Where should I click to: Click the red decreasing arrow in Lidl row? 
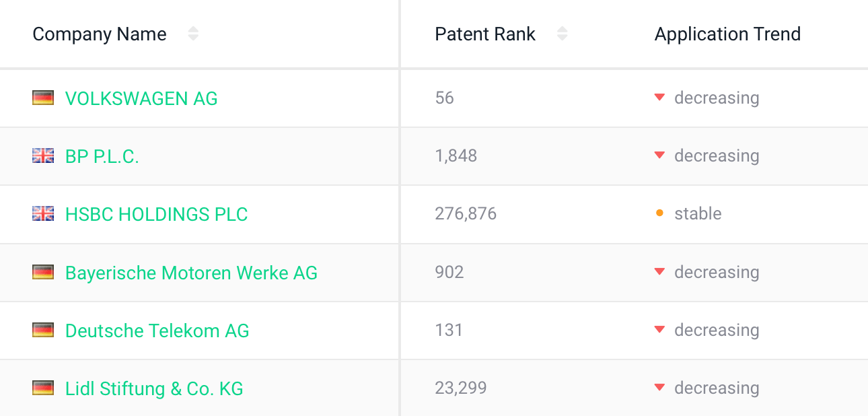coord(659,388)
